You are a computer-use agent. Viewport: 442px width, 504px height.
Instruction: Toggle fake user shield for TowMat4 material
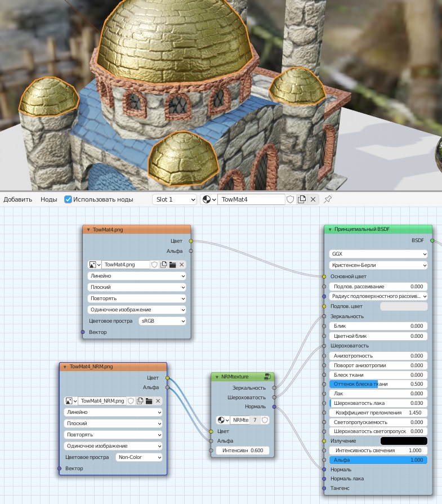tap(291, 199)
